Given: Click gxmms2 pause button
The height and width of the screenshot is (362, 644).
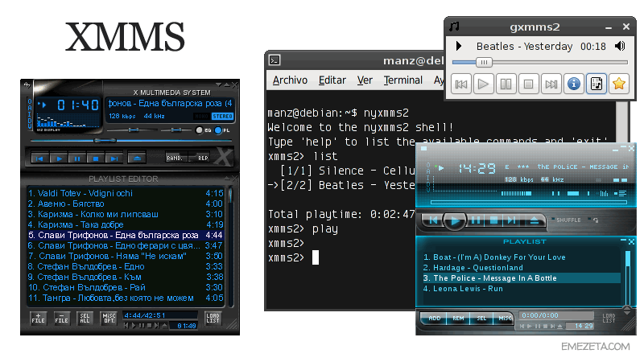Looking at the screenshot, I should click(x=506, y=84).
